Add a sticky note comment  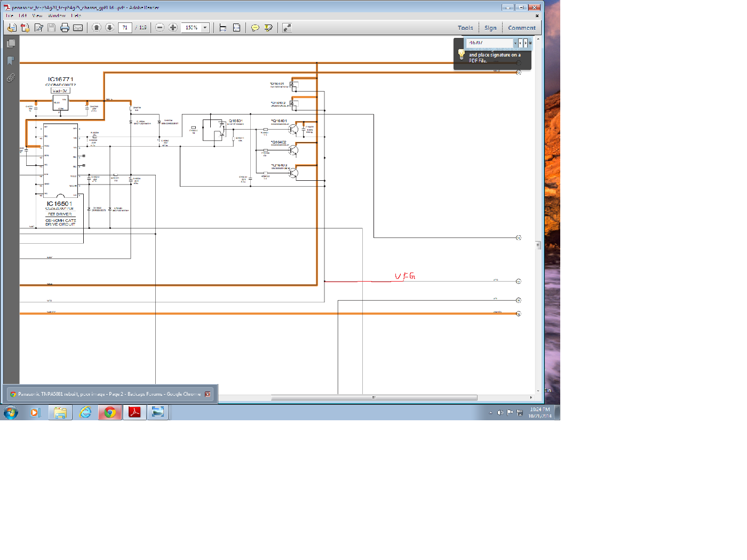(x=255, y=28)
